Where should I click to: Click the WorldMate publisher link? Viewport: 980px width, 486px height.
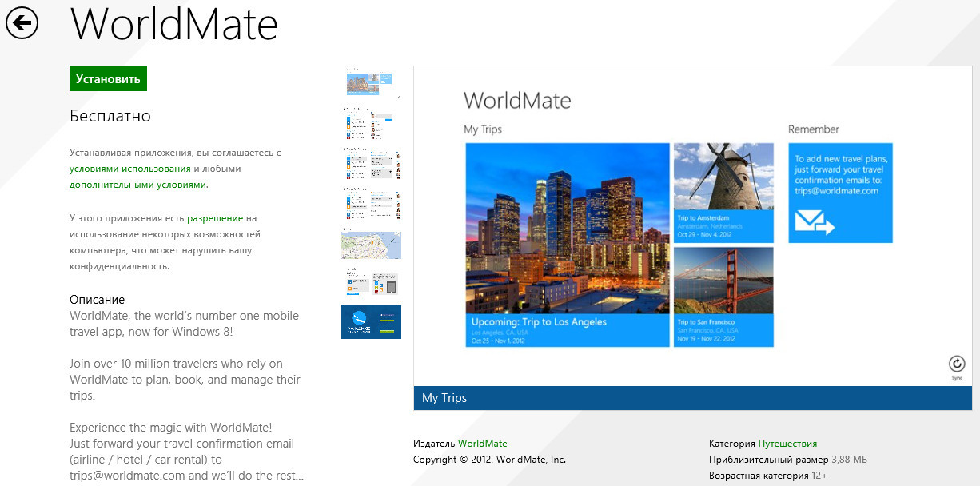pyautogui.click(x=482, y=444)
